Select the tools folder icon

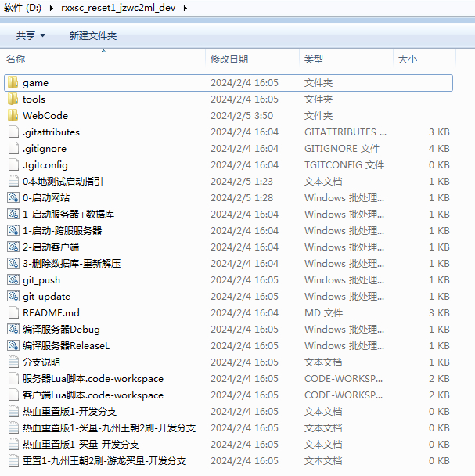point(13,99)
